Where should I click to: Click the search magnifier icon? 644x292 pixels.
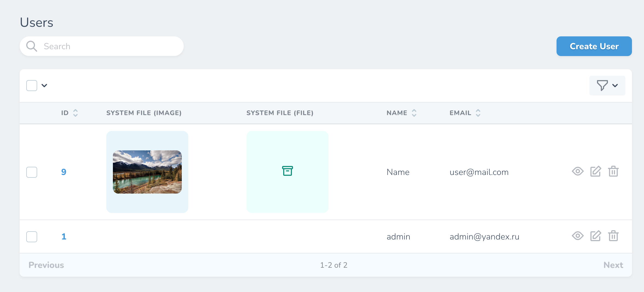[32, 46]
